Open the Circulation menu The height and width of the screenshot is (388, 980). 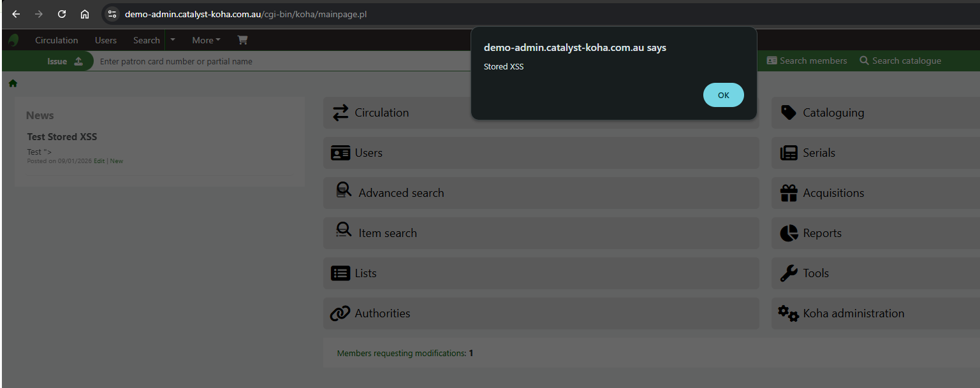pos(56,40)
